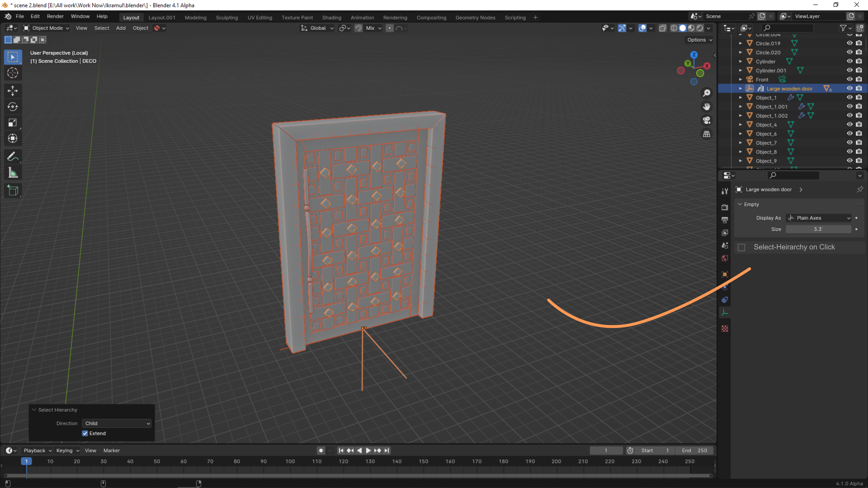Uncheck the Extend option

point(85,433)
